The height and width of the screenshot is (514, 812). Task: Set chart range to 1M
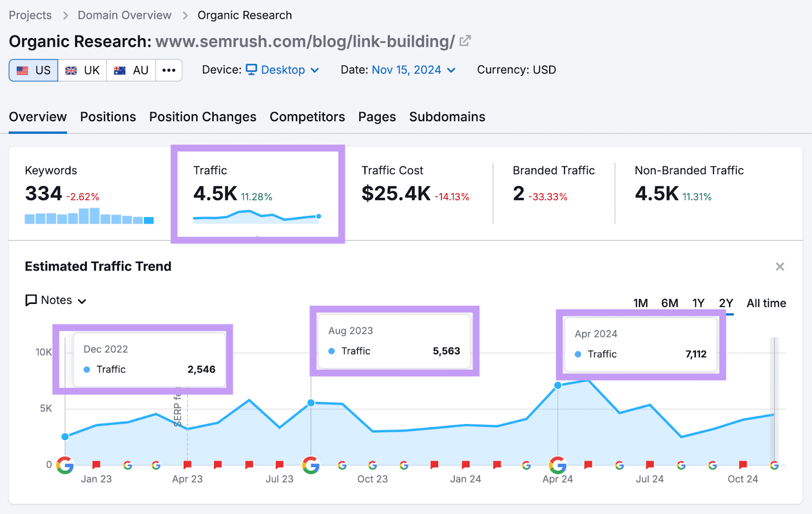(640, 303)
